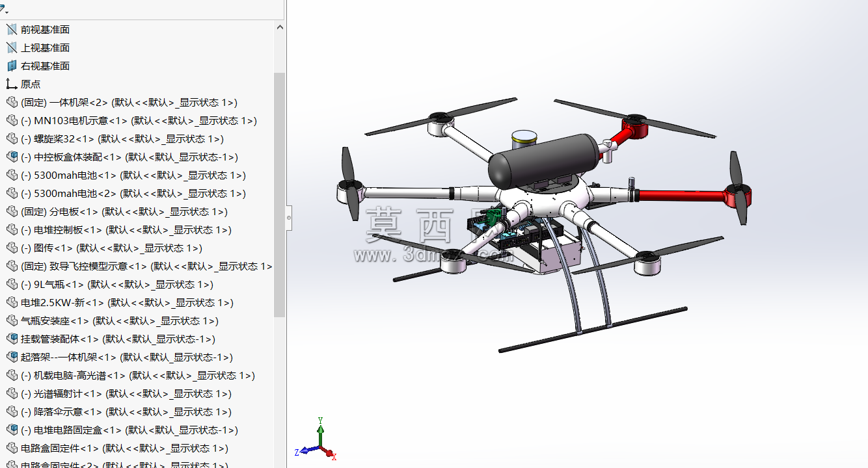Viewport: 868px width, 468px height.
Task: Select the 电堆2.5KW-新<1> component
Action: click(x=127, y=302)
